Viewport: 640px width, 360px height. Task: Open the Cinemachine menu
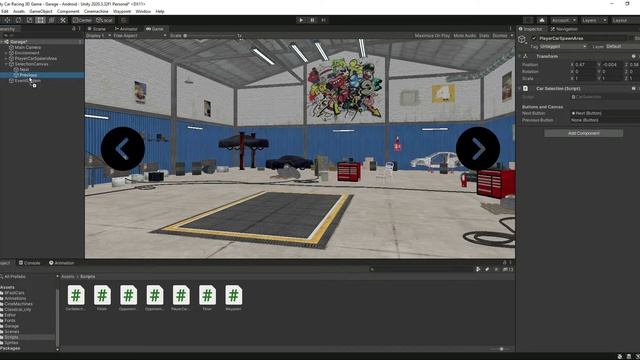[96, 11]
